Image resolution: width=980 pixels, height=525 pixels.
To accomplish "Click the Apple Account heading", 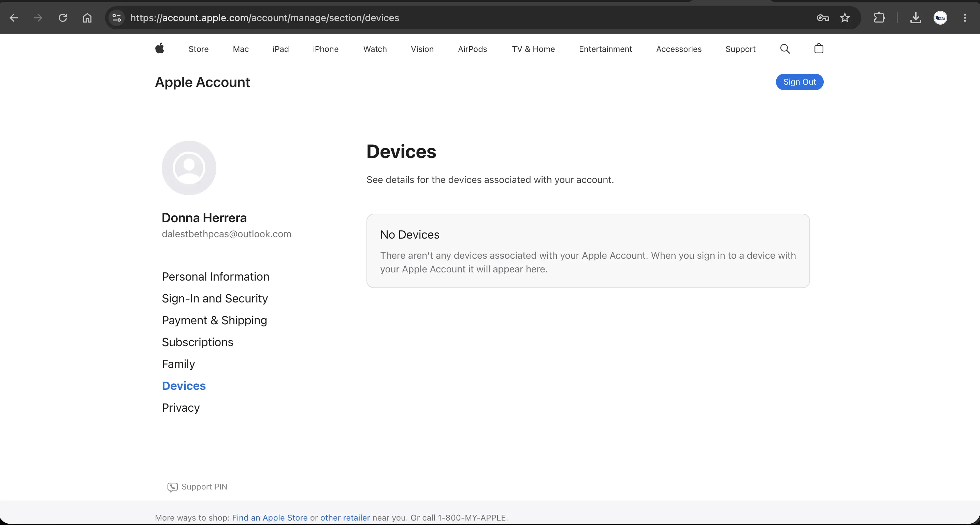I will click(202, 82).
